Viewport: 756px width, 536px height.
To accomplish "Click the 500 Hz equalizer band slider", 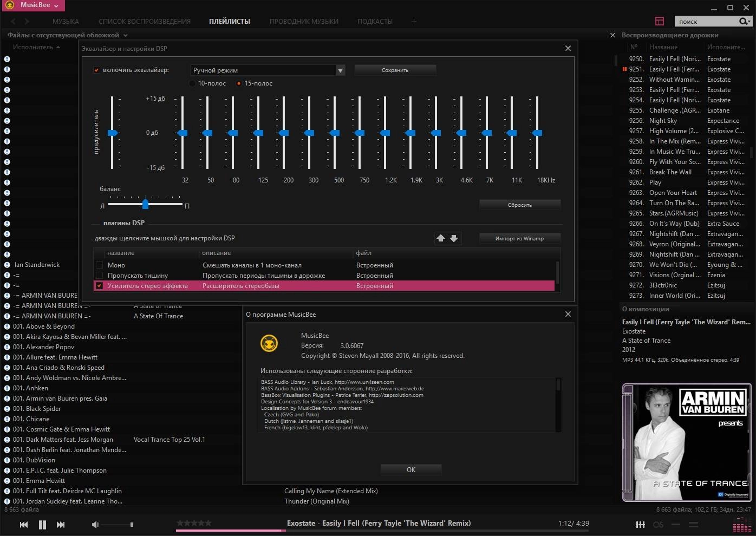I will pyautogui.click(x=335, y=133).
